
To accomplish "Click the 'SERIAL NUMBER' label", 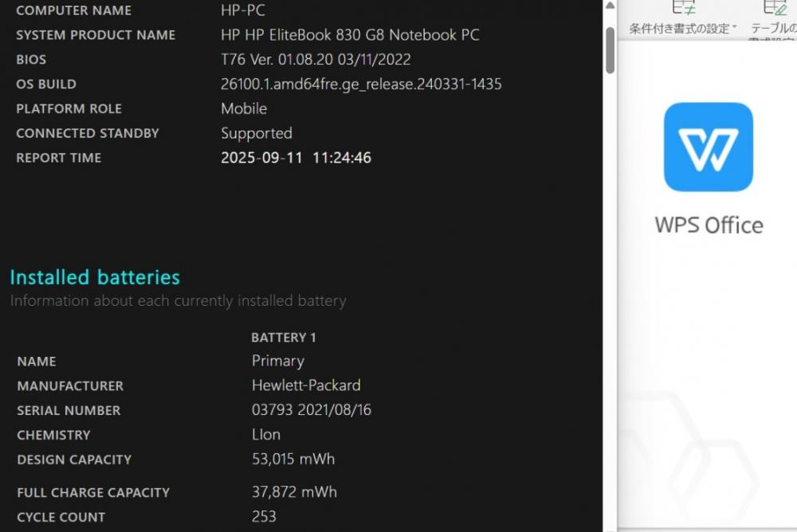I will (x=69, y=411).
